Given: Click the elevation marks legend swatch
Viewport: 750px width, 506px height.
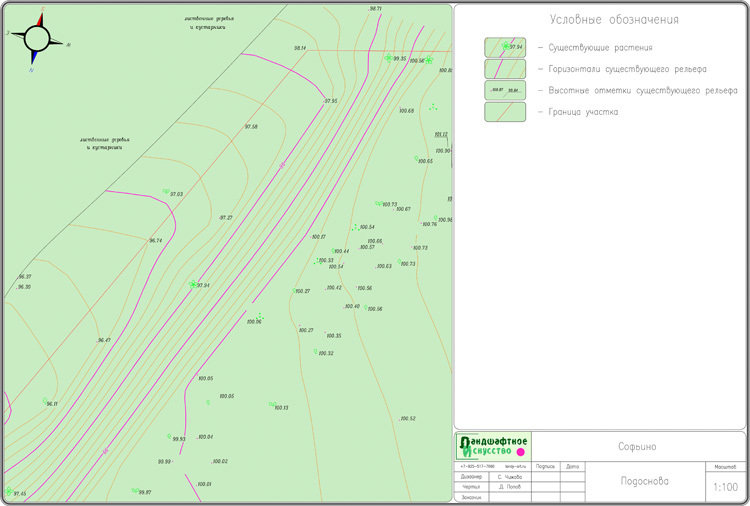Looking at the screenshot, I should pyautogui.click(x=505, y=90).
